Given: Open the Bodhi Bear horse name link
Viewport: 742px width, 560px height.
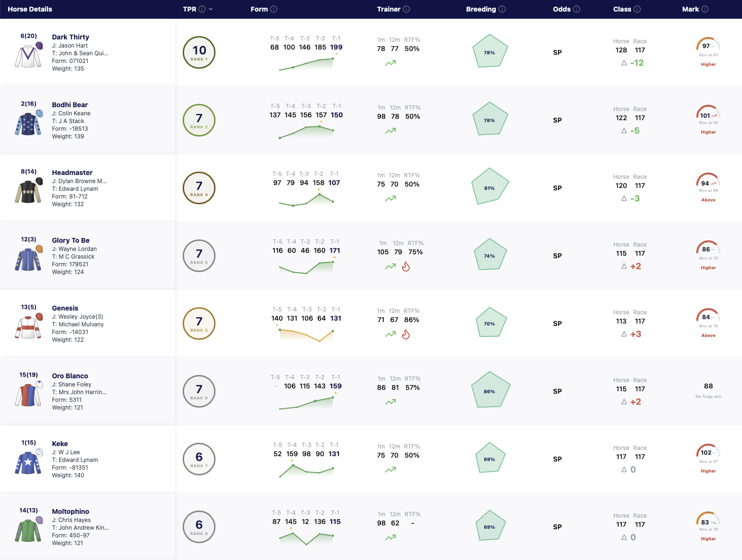Looking at the screenshot, I should pyautogui.click(x=70, y=105).
